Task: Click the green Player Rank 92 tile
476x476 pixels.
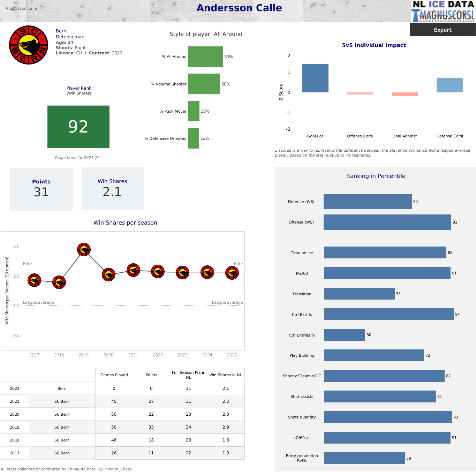Action: [x=78, y=127]
